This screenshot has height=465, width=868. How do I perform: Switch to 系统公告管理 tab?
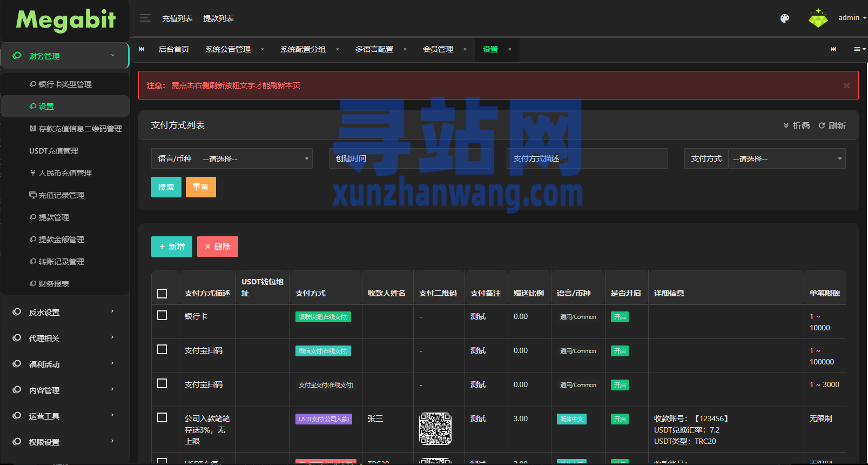(x=228, y=49)
